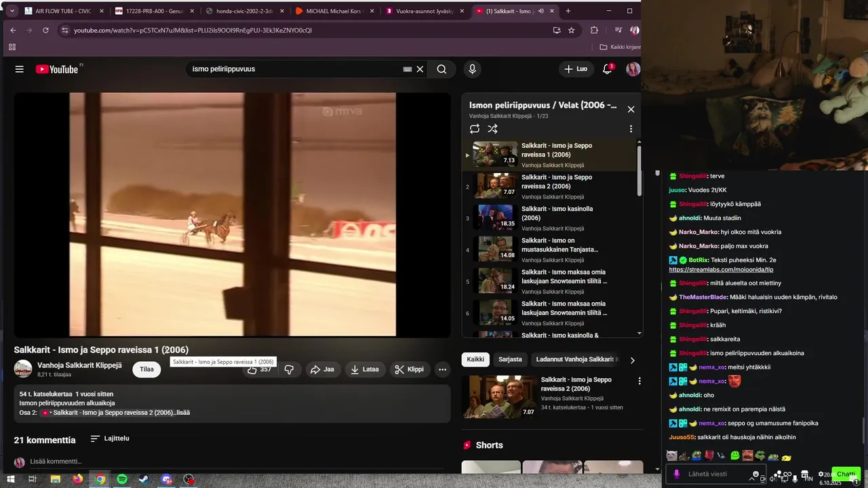
Task: Open the Luo create button
Action: pos(576,69)
